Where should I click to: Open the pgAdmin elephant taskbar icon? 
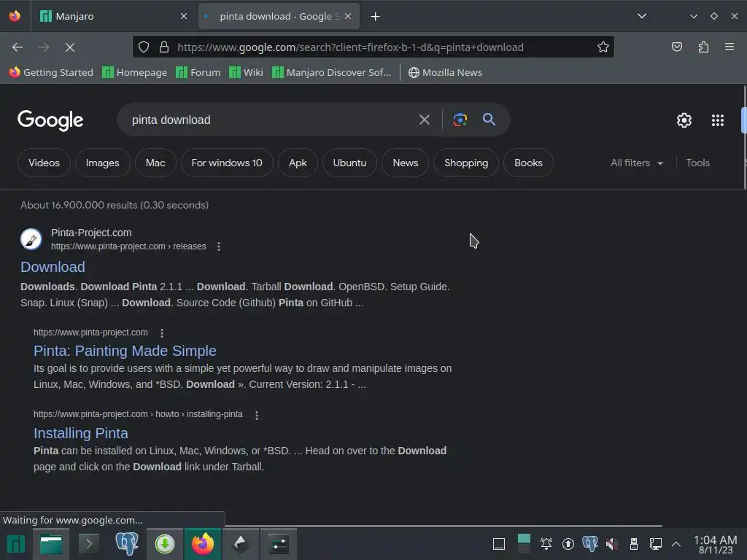(x=127, y=543)
